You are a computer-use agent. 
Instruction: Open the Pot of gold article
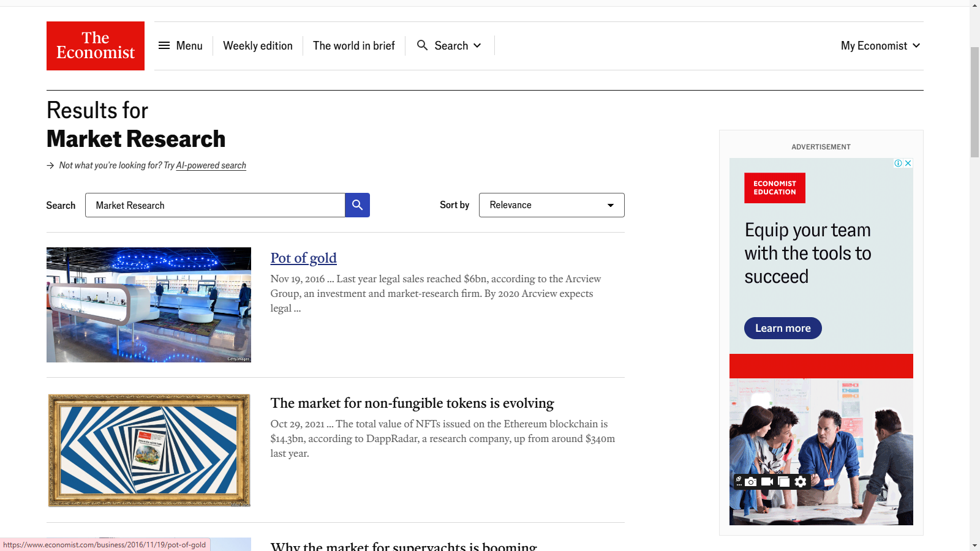(304, 258)
